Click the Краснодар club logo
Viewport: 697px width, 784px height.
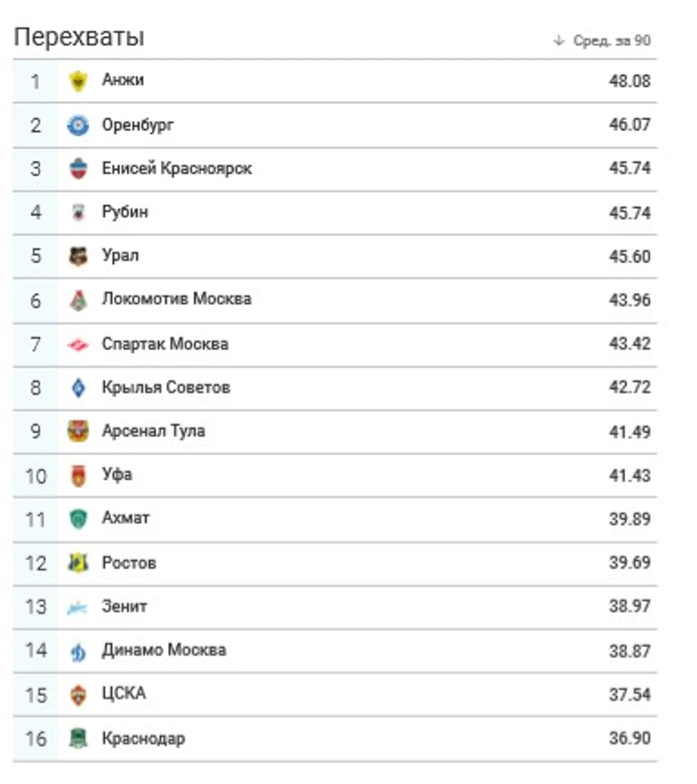(78, 738)
